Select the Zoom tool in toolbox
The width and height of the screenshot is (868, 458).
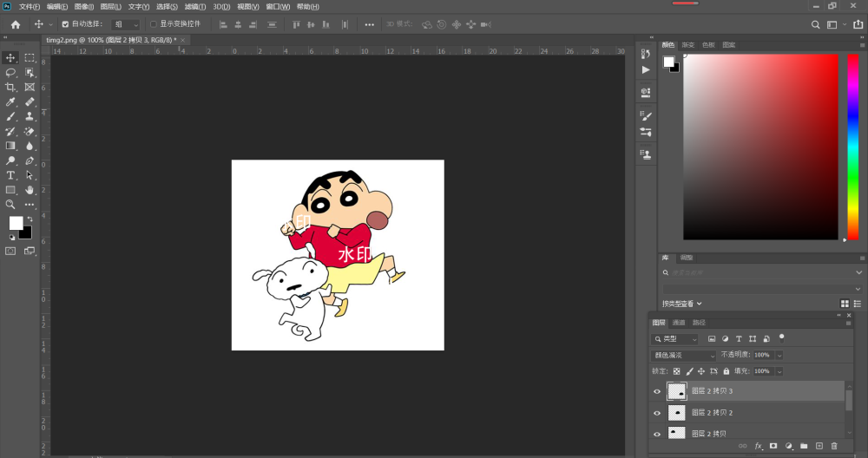[x=10, y=204]
